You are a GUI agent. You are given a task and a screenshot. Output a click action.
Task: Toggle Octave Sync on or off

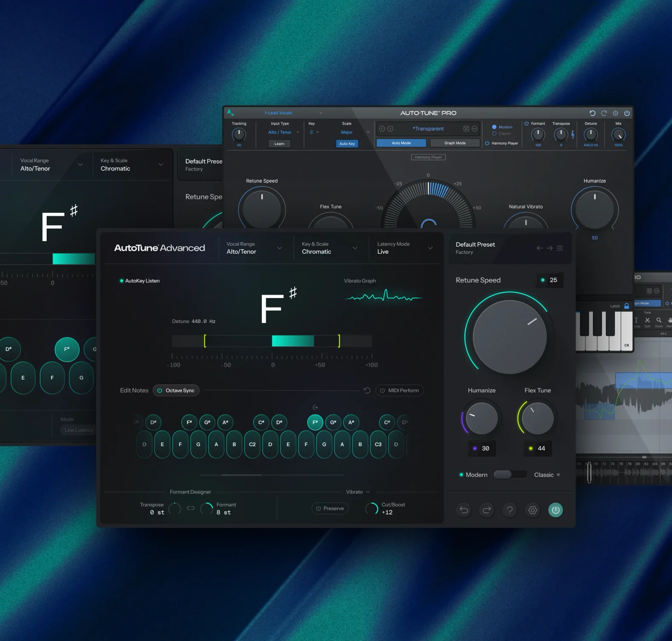176,391
